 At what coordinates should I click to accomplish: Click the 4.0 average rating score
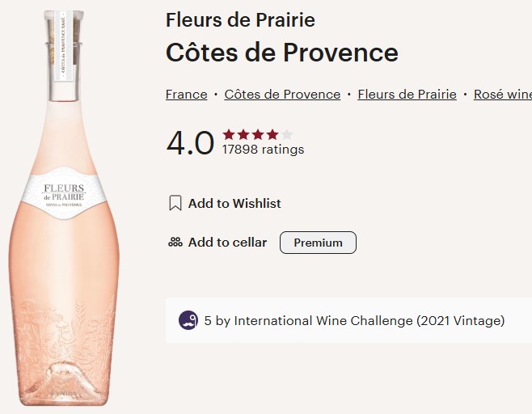point(190,143)
